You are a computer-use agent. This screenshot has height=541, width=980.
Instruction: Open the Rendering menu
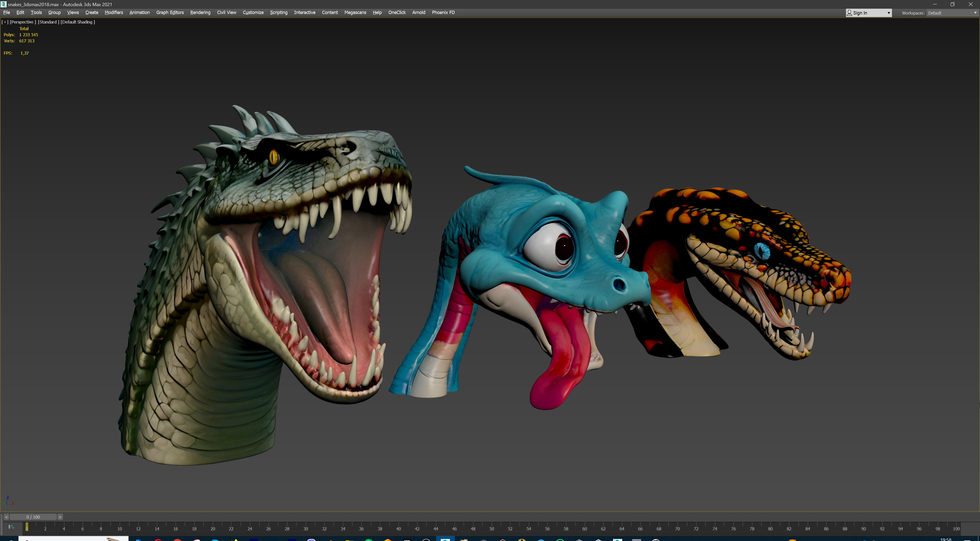[200, 13]
